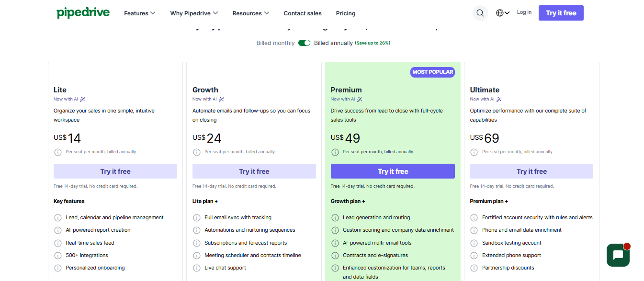
Task: Click the info icon next to 500+ integrations
Action: 58,255
